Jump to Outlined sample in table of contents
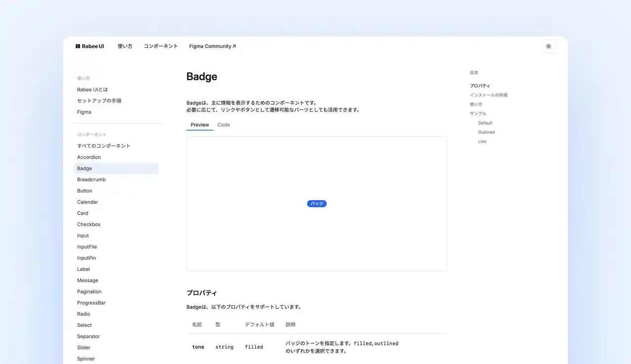631x364 pixels. click(486, 132)
